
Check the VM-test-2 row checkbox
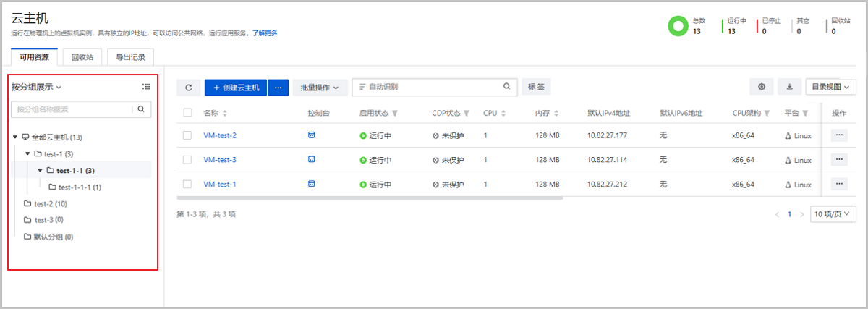pyautogui.click(x=187, y=135)
